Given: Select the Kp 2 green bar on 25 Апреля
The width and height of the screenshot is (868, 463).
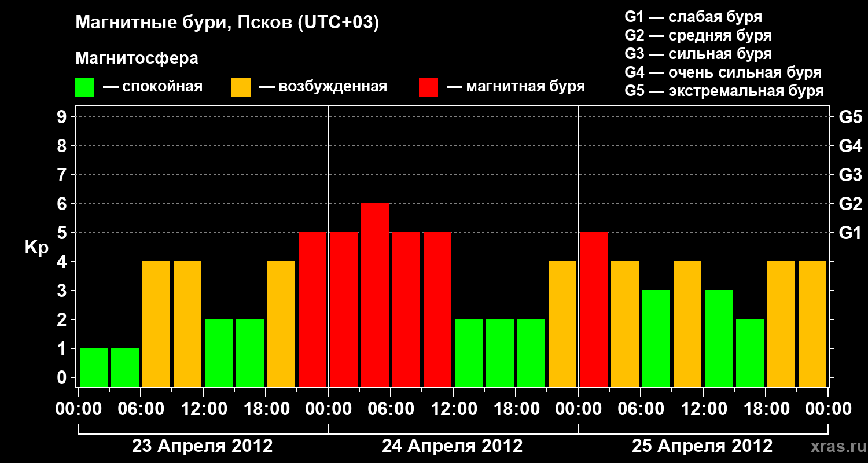Looking at the screenshot, I should [x=750, y=352].
